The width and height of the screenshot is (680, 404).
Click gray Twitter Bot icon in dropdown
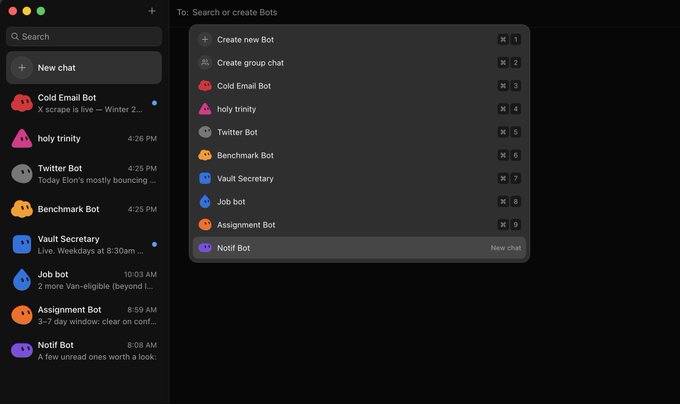click(x=205, y=132)
